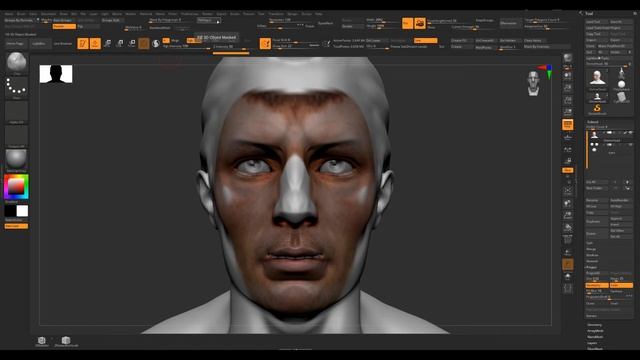Open the empty Alpha slot
640x360 pixels.
[x=16, y=111]
